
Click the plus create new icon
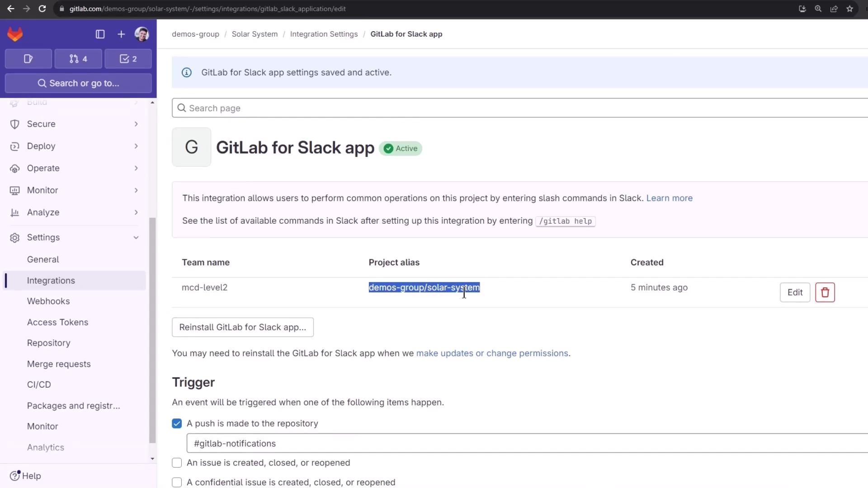(121, 34)
